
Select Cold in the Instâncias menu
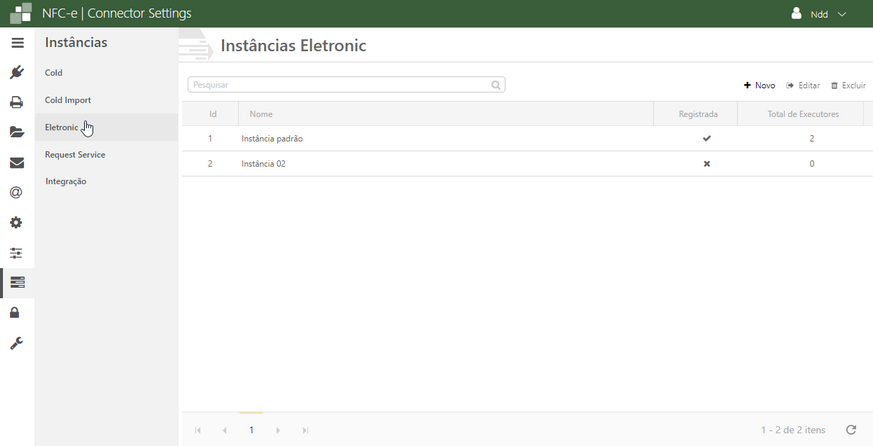coord(54,73)
